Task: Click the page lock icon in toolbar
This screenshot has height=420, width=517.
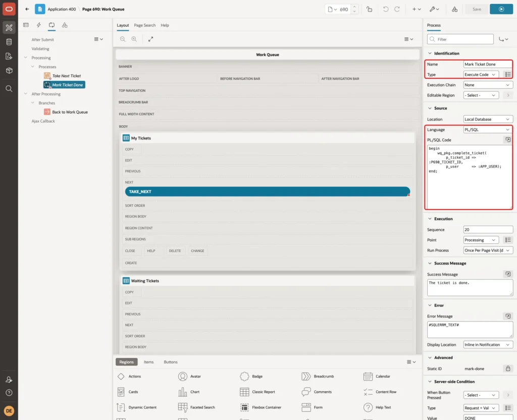Action: coord(369,9)
